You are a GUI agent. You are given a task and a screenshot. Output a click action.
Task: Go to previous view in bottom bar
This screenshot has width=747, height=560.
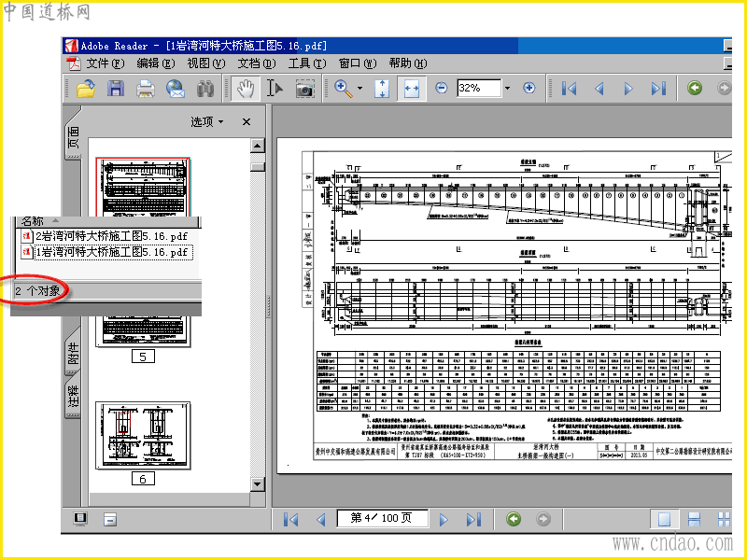[513, 519]
